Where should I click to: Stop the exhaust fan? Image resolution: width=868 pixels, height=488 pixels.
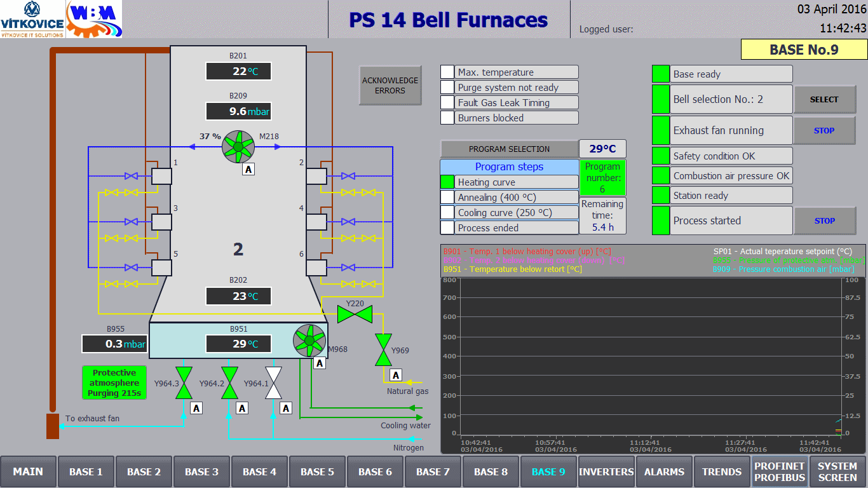point(824,130)
